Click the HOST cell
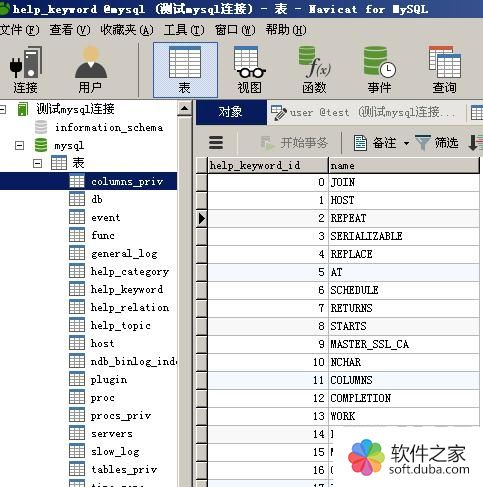483x487 pixels. pos(404,200)
